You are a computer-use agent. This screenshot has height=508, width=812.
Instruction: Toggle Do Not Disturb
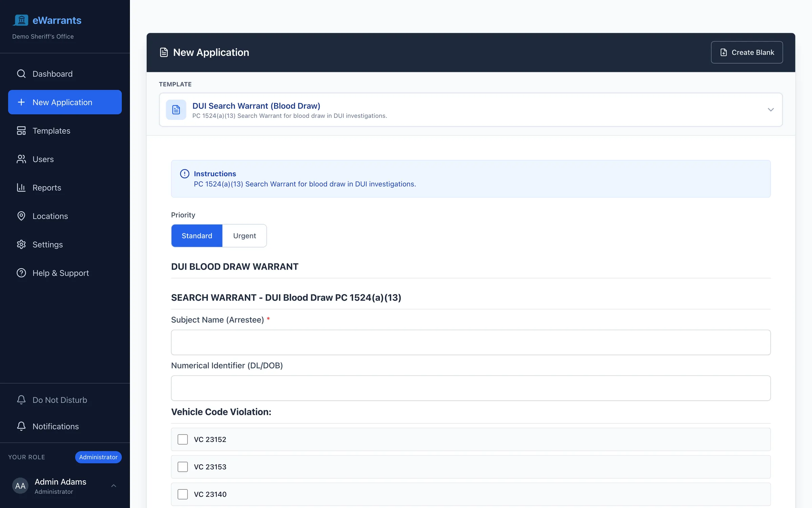coord(65,400)
